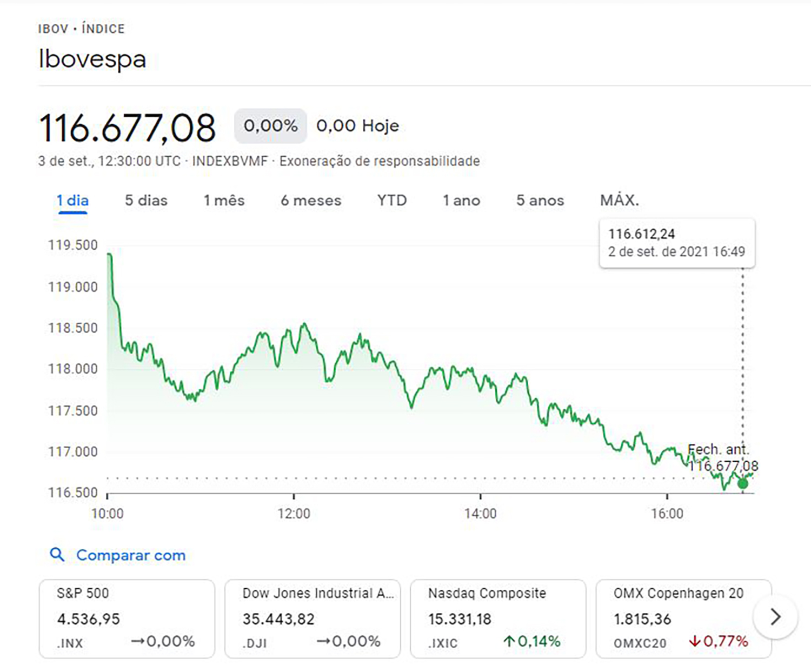Click the Dow Jones Industrial card
Image resolution: width=811 pixels, height=672 pixels.
(x=313, y=618)
